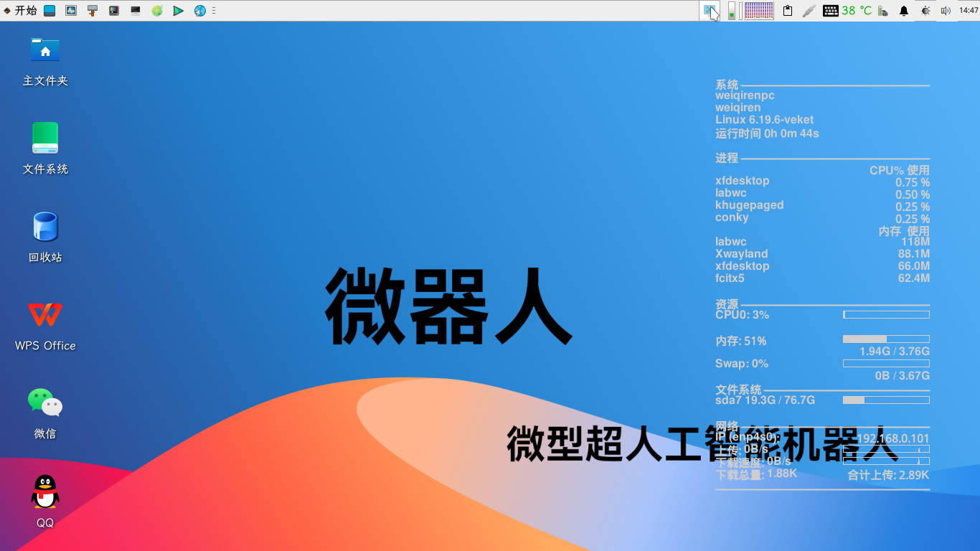Open the system monitor from the taskbar

[71, 10]
